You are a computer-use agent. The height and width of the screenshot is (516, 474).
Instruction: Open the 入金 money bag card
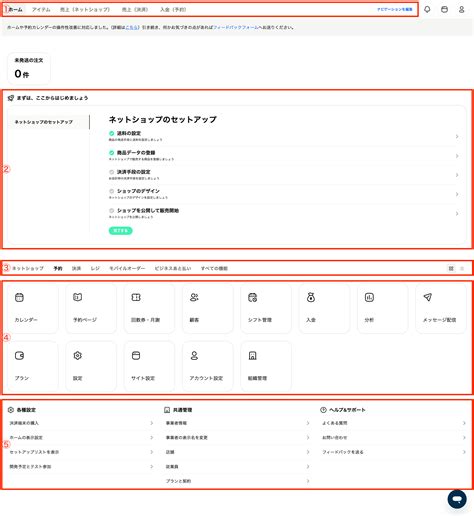tap(324, 308)
